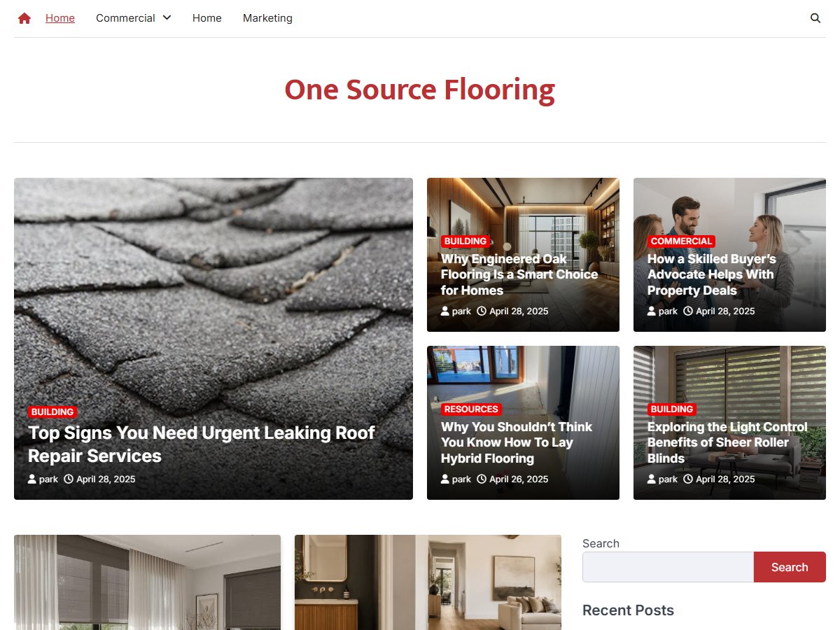
Task: Open Exploring the Light Control Sheer Roller Blinds article
Action: [727, 442]
